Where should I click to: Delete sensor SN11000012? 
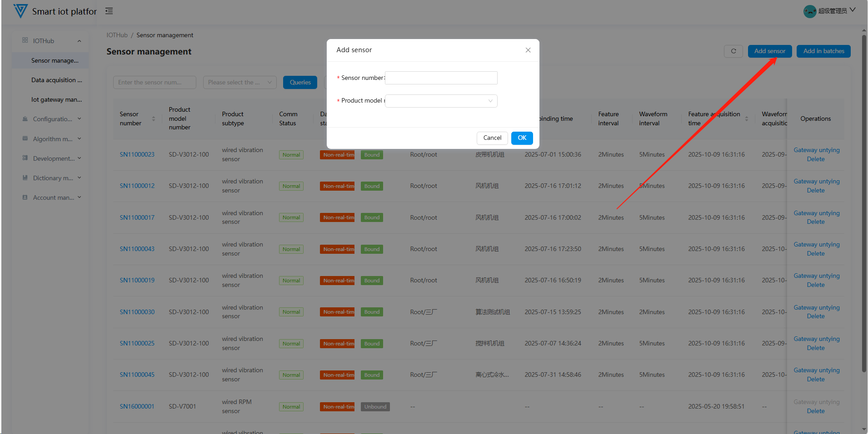[815, 190]
